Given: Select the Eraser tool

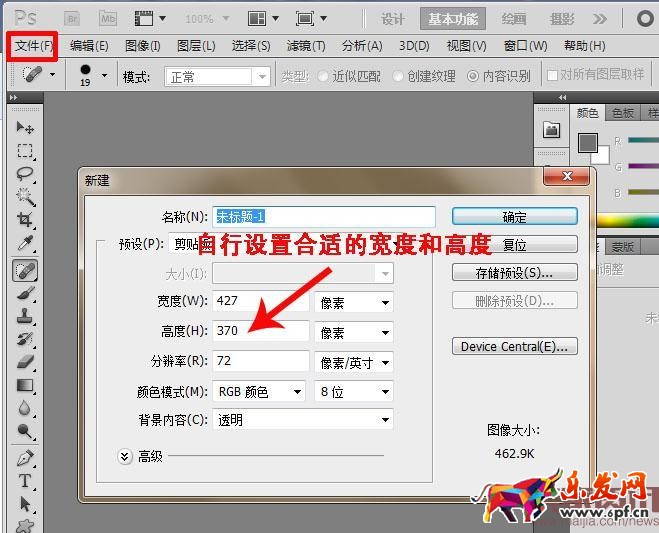Looking at the screenshot, I should (25, 361).
